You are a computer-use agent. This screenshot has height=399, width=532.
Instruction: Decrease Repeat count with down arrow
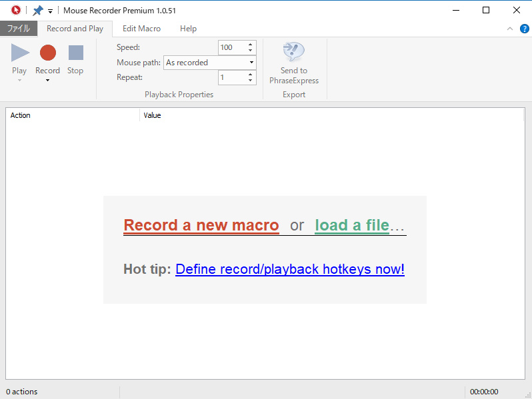(251, 81)
